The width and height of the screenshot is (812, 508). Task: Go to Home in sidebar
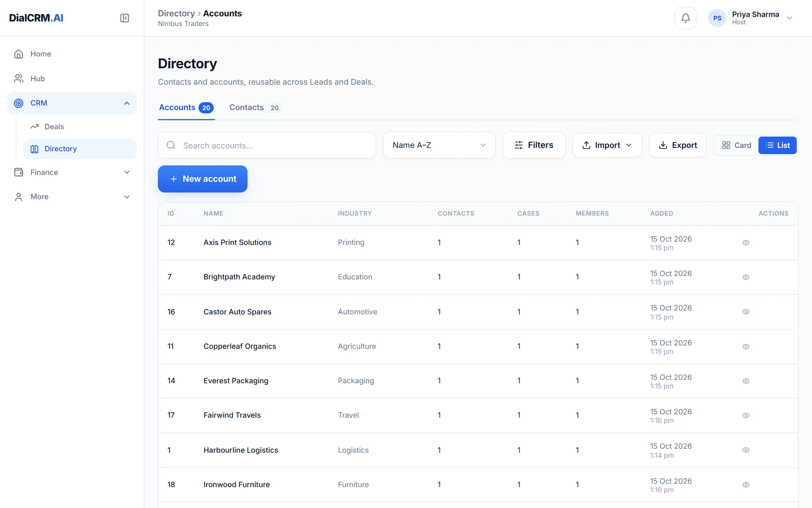coord(72,54)
